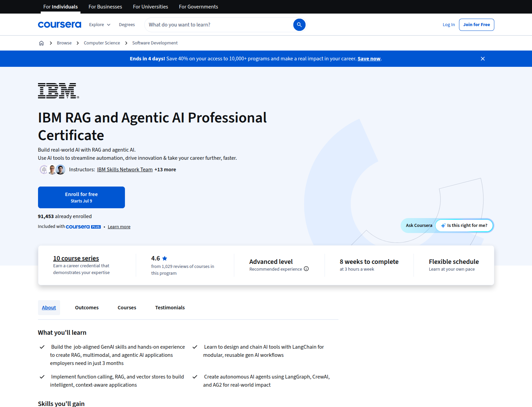
Task: Expand the Explore dropdown
Action: pyautogui.click(x=99, y=25)
